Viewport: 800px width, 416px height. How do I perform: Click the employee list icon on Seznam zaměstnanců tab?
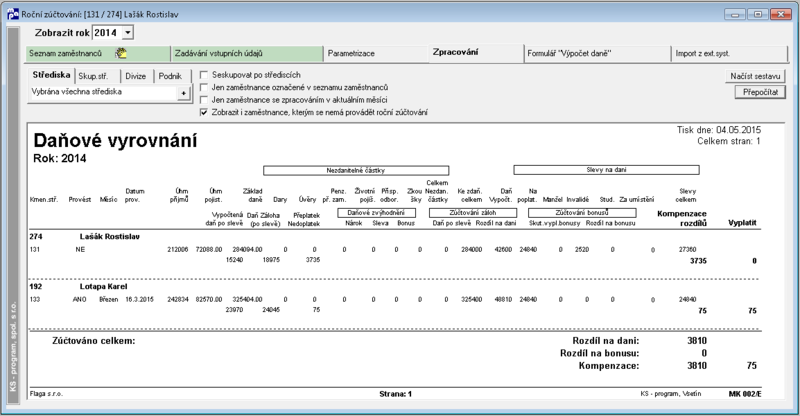(x=121, y=53)
